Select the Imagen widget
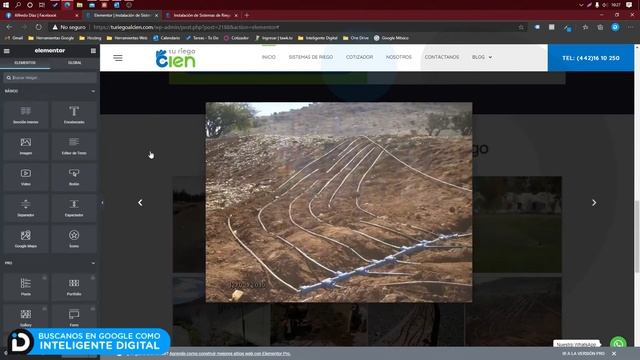Viewport: 640px width, 360px height. [x=26, y=146]
